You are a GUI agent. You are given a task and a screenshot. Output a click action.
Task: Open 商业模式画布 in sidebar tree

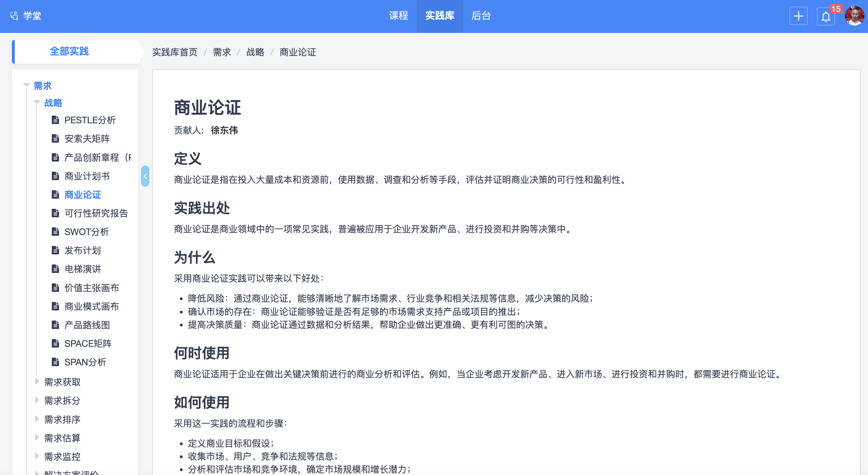[x=91, y=307]
